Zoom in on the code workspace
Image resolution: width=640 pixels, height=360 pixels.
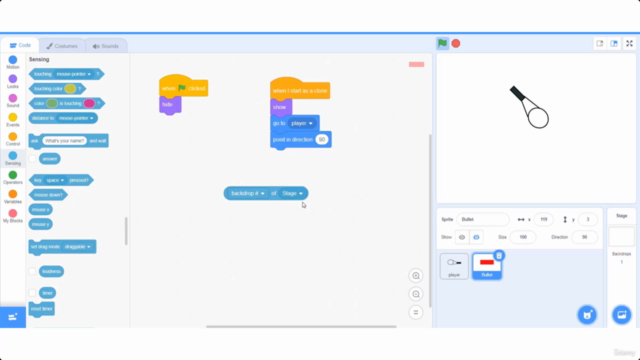pyautogui.click(x=416, y=276)
